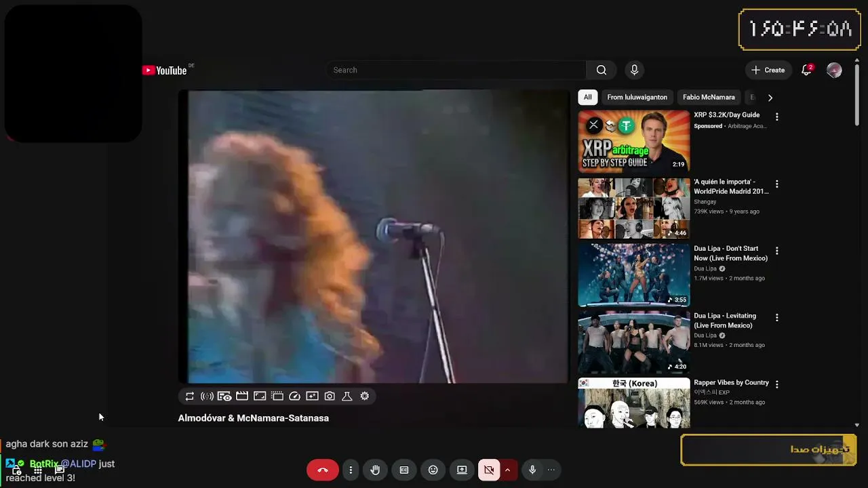Start voice search with the microphone icon
The width and height of the screenshot is (868, 488).
[635, 70]
